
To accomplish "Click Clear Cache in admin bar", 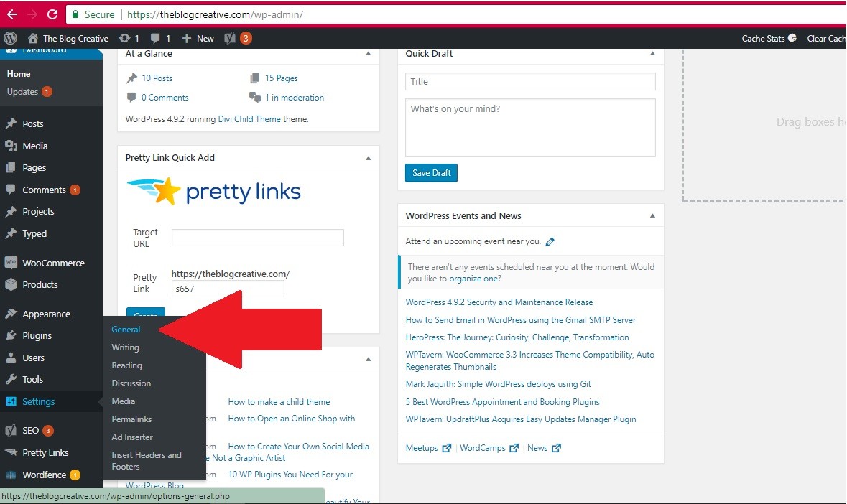I will 826,38.
